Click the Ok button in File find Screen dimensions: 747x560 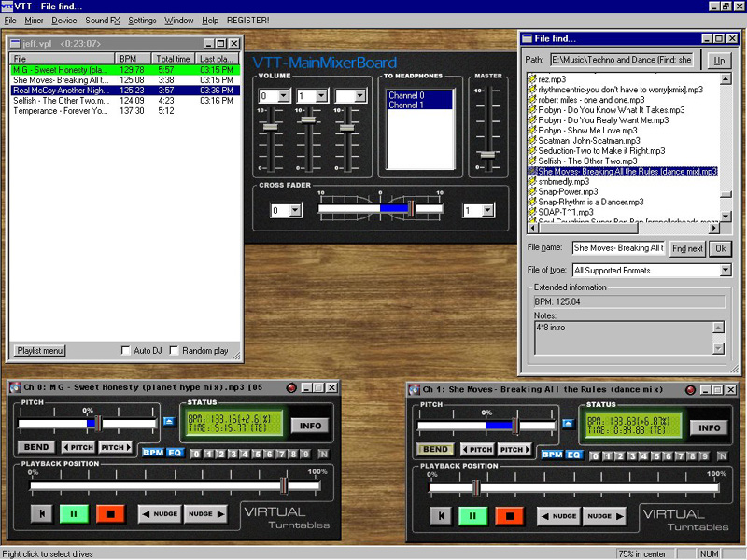click(720, 248)
